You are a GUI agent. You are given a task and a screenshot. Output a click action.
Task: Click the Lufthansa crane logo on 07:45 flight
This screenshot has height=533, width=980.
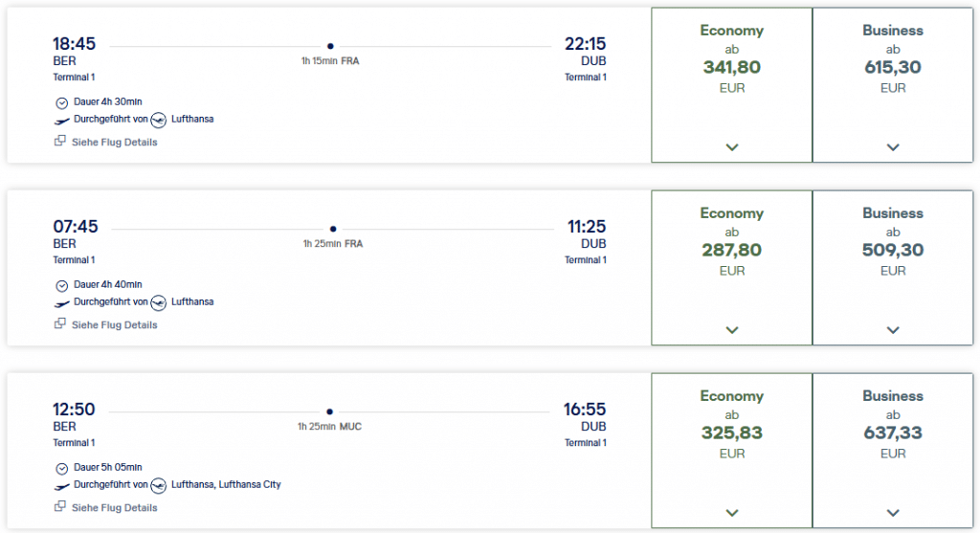point(159,302)
